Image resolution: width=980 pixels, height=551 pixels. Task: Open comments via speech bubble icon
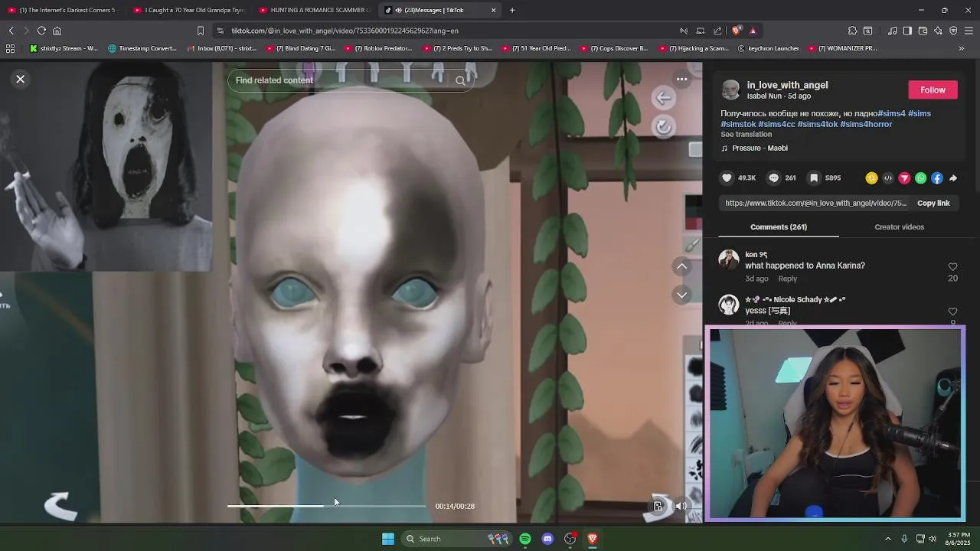[773, 178]
